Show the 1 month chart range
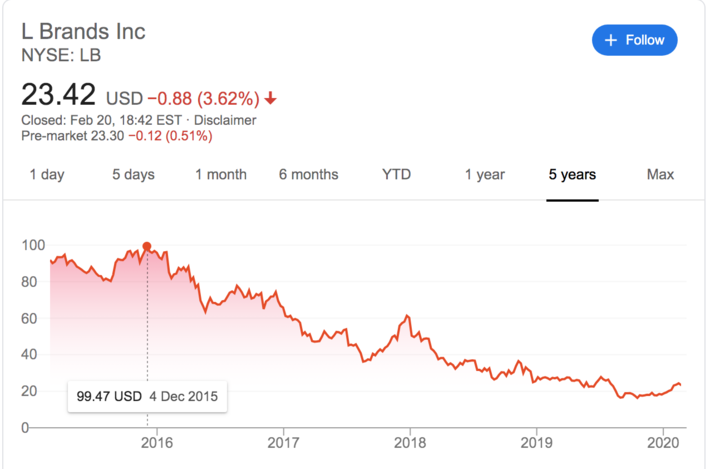Image resolution: width=720 pixels, height=469 pixels. tap(220, 175)
